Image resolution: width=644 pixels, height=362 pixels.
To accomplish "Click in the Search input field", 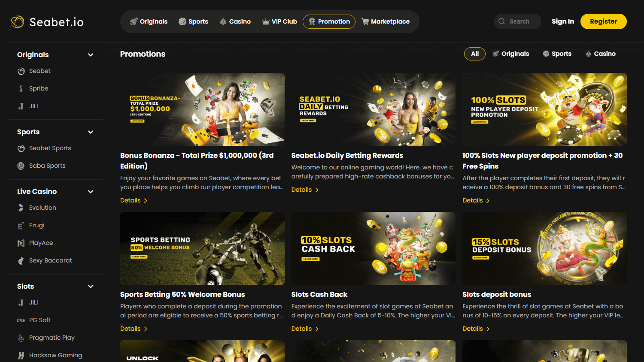I will tap(517, 21).
